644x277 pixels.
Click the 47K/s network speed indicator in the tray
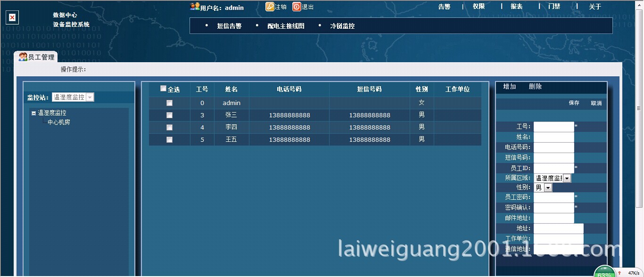633,274
